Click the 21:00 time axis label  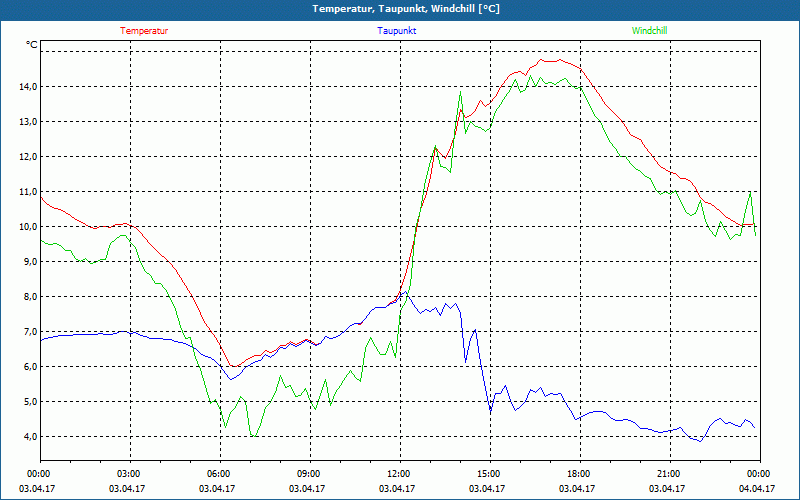coord(670,473)
